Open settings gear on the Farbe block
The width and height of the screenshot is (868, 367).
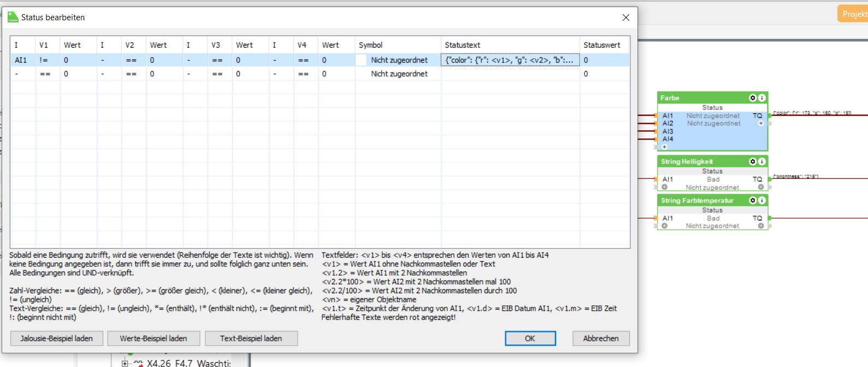(x=753, y=98)
